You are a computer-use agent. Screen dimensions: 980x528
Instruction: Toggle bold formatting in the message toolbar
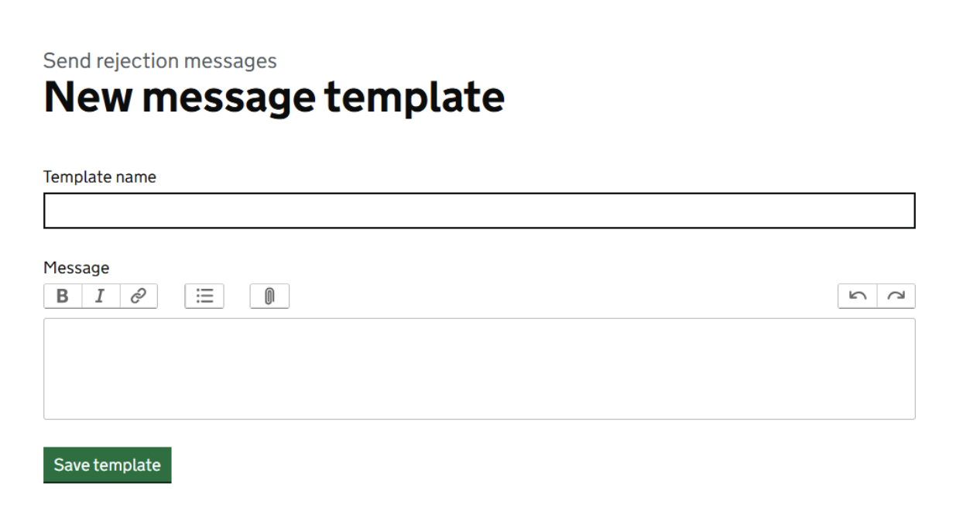[x=63, y=296]
